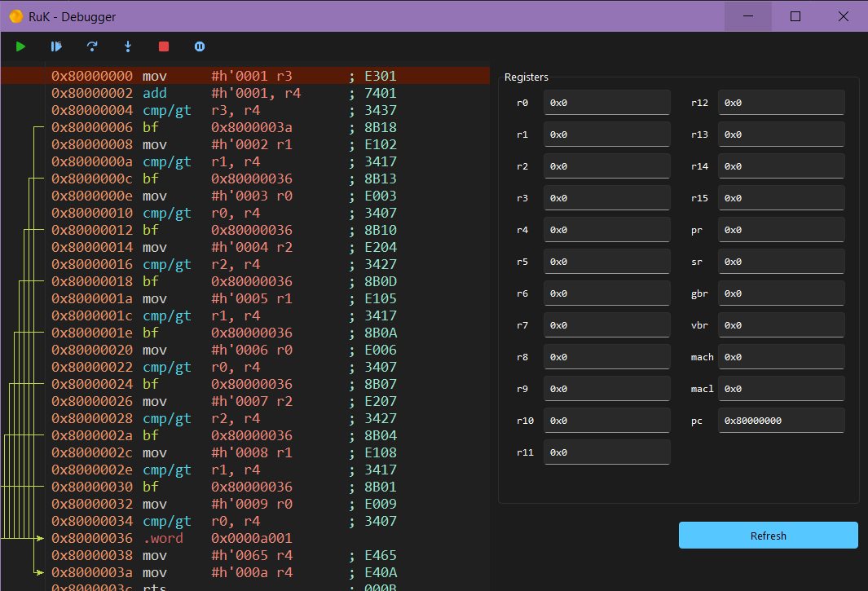Focus the mach register field
The height and width of the screenshot is (591, 868).
coord(781,357)
